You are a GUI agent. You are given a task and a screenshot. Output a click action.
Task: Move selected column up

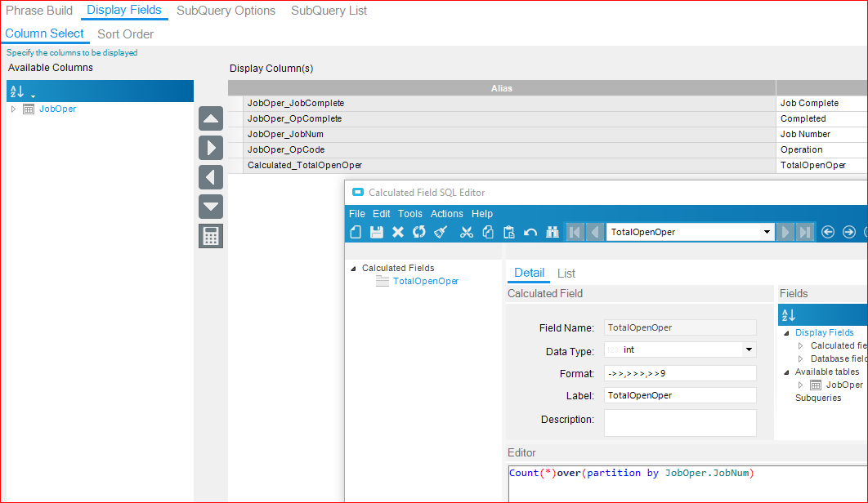point(211,118)
